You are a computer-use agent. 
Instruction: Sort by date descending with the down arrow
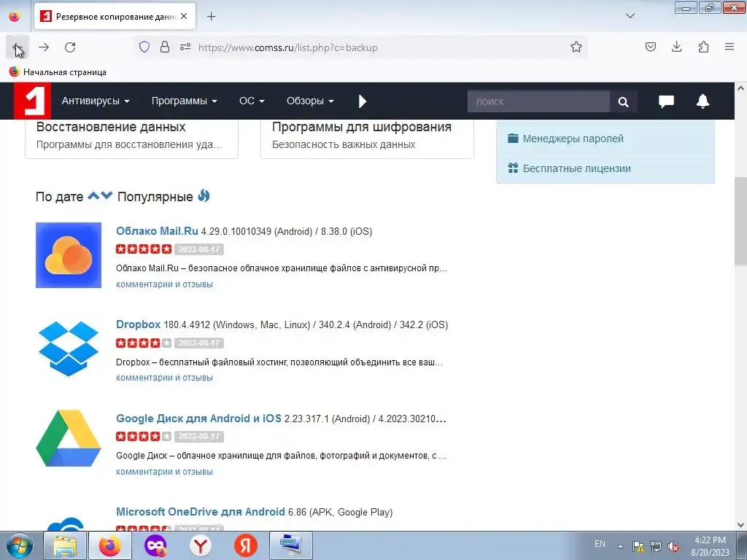coord(107,195)
